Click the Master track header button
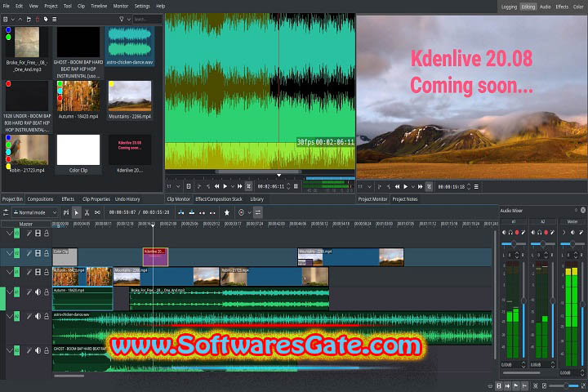Viewport: 588px width, 392px height. tap(26, 224)
